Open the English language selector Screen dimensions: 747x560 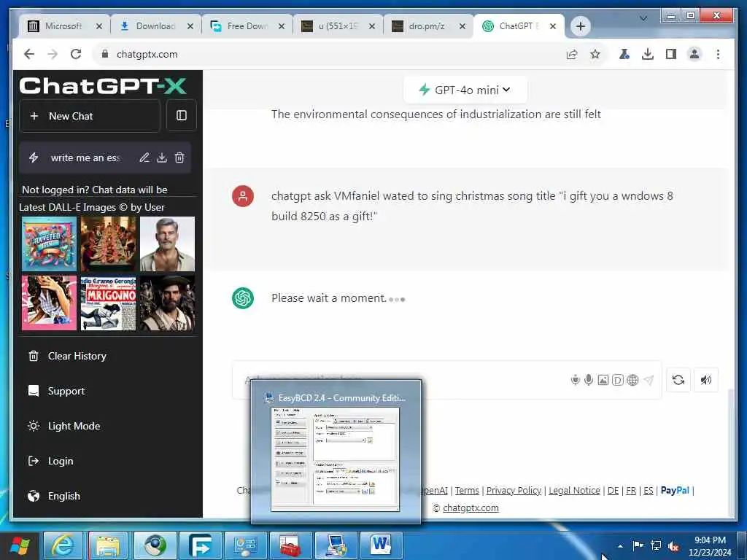[64, 496]
